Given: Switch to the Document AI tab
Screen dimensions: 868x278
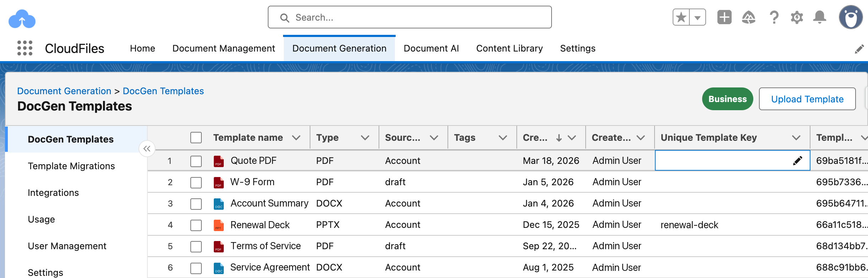Looking at the screenshot, I should [431, 48].
